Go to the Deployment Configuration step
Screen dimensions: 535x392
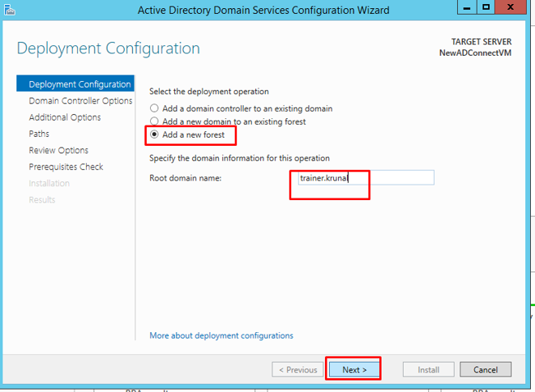[79, 84]
